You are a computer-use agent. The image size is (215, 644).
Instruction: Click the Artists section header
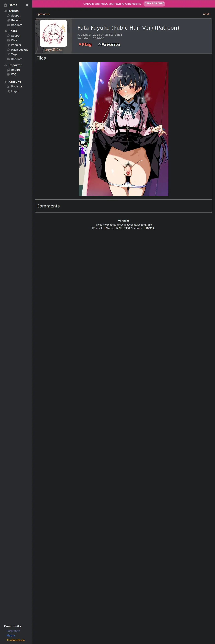tap(13, 11)
